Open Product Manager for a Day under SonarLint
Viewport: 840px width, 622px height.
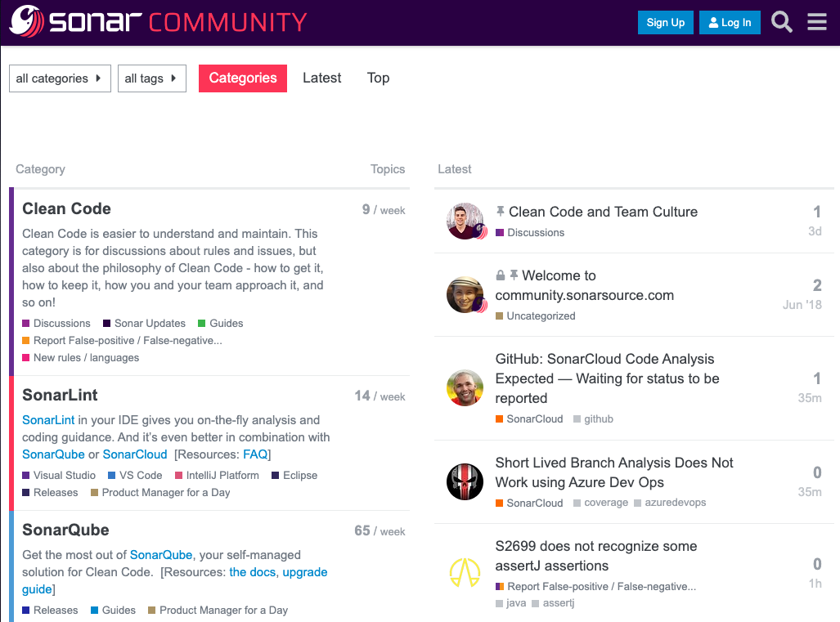coord(160,493)
